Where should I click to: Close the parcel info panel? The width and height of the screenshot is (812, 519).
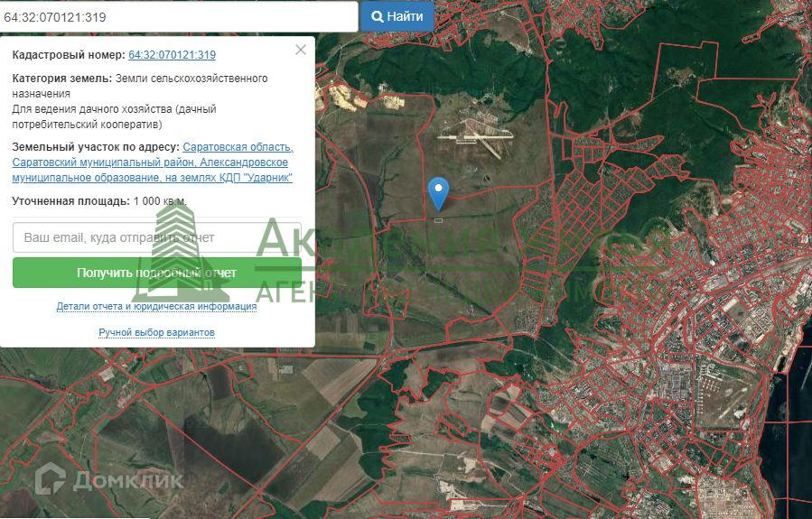tap(301, 51)
